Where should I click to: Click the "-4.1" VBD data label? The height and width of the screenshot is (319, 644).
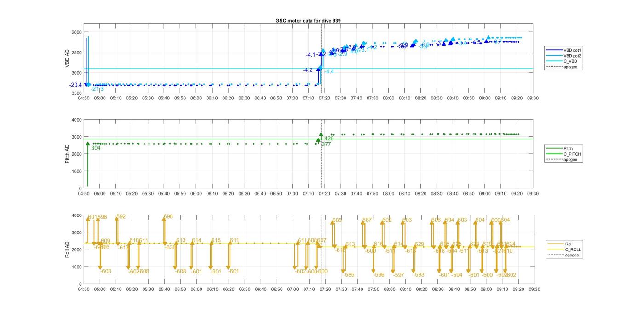click(311, 55)
